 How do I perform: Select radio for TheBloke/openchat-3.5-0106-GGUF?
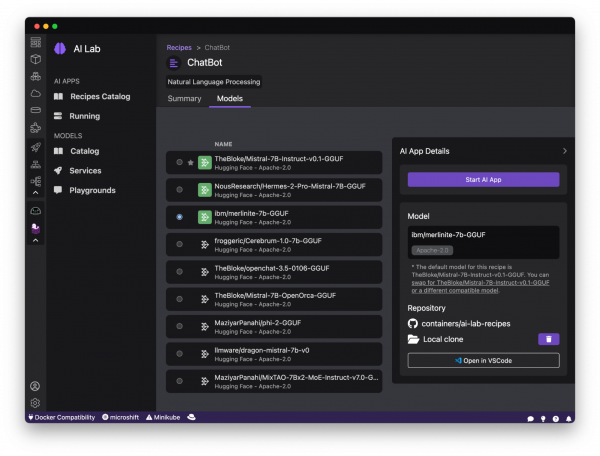179,272
